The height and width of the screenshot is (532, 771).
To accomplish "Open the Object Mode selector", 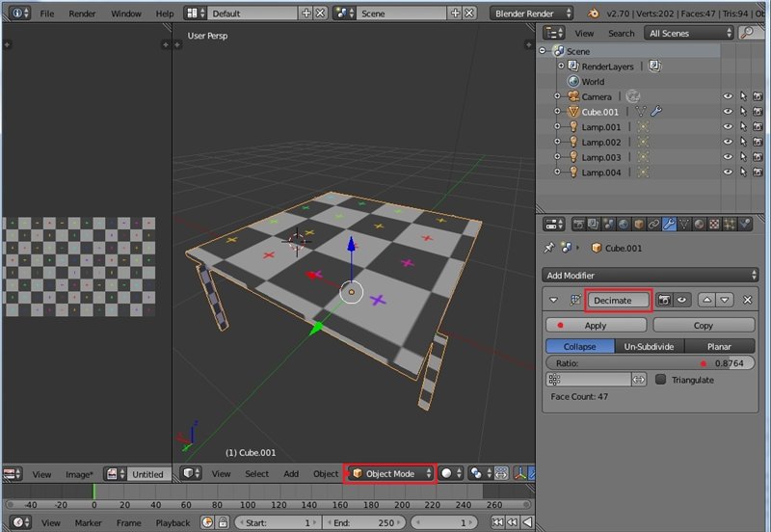I will (x=391, y=474).
